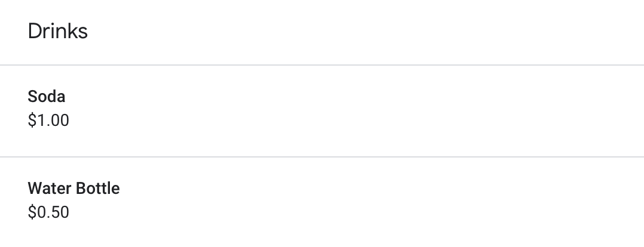Click blank space right of Water Bottle row
This screenshot has height=247, width=644.
418,202
